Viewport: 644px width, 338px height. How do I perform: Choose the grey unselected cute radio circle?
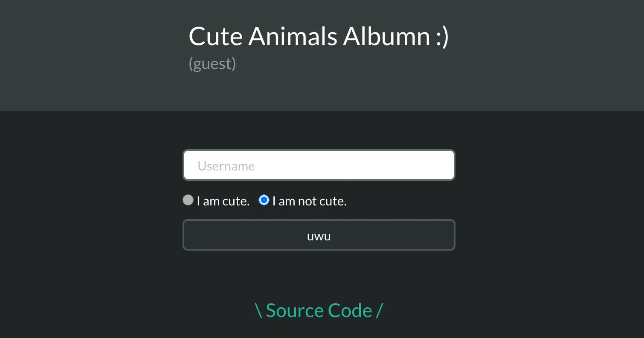click(188, 200)
